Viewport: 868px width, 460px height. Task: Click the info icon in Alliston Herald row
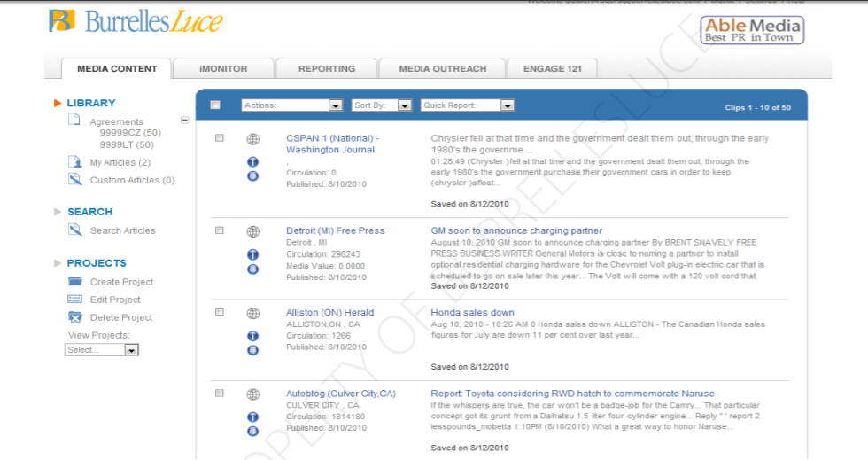point(253,336)
